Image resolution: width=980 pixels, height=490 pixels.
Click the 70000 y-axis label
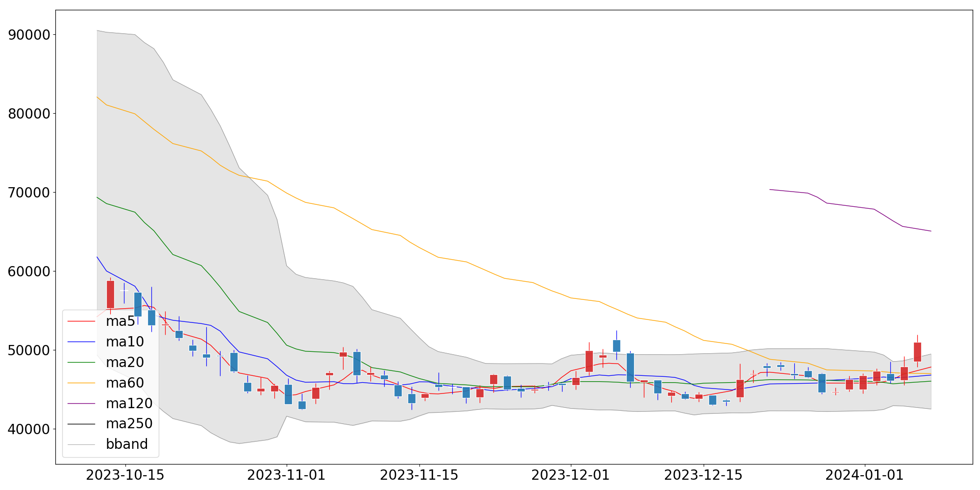(x=29, y=193)
